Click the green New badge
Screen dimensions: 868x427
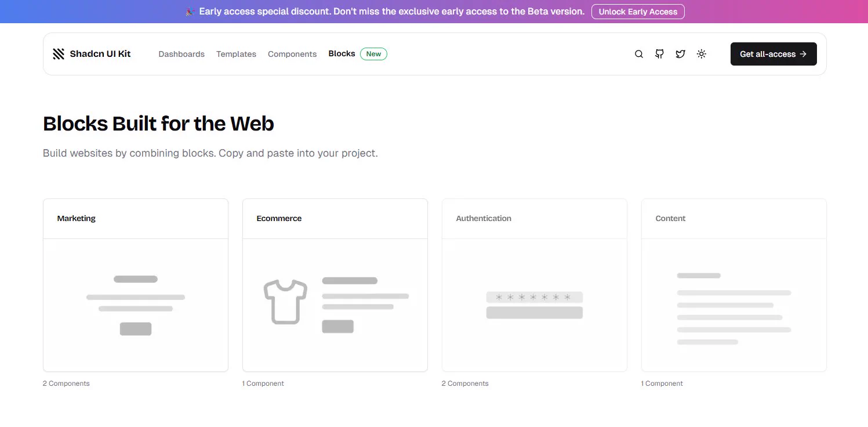coord(373,54)
